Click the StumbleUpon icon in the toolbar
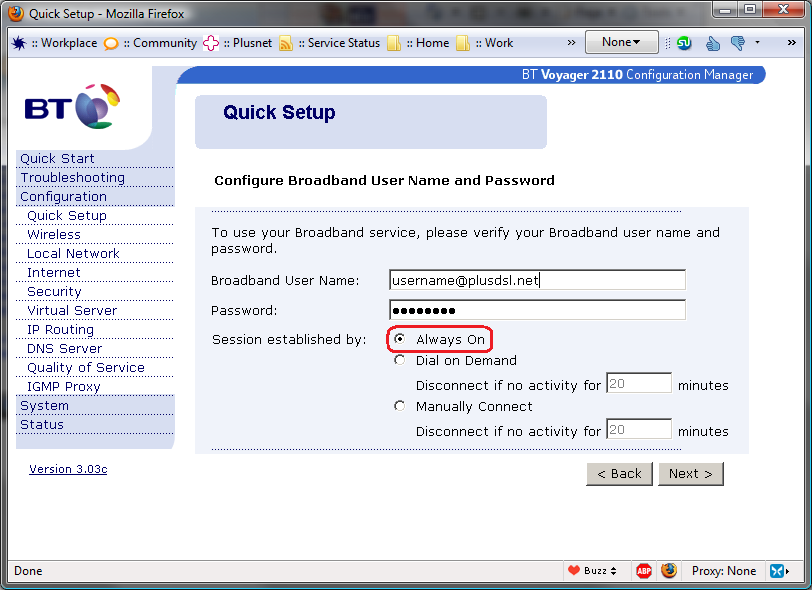The height and width of the screenshot is (590, 812). pos(685,43)
